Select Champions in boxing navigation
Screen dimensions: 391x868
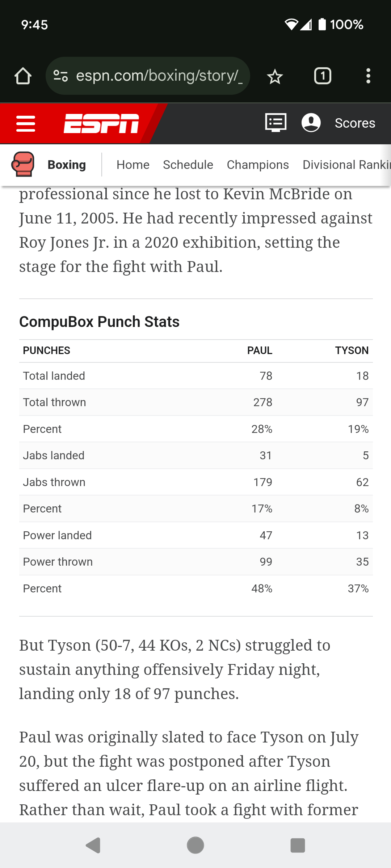tap(258, 165)
